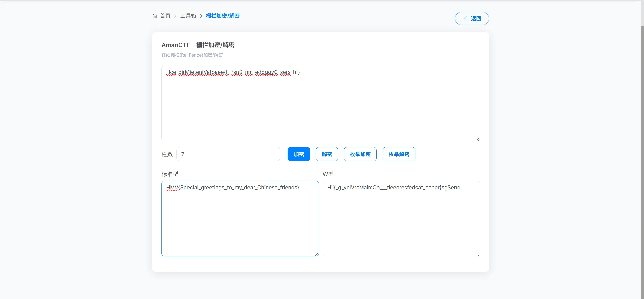Open the 首页 breadcrumb link

click(165, 16)
